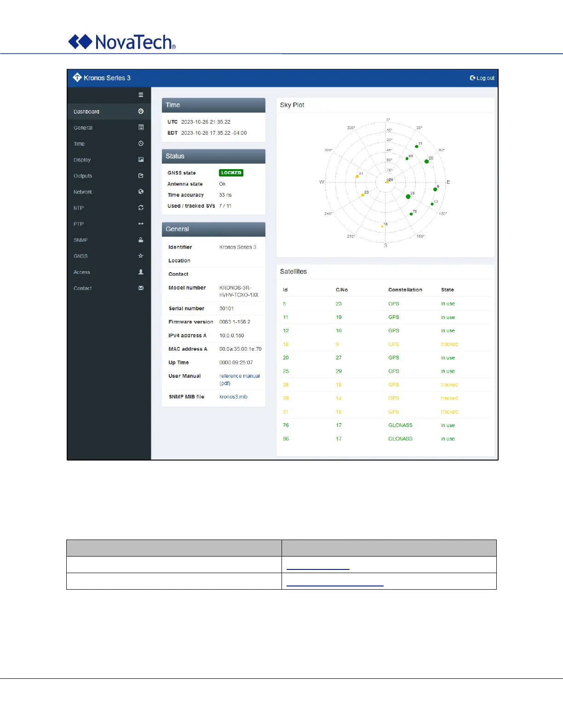
Task: Click the PTP arrows icon
Action: [141, 224]
